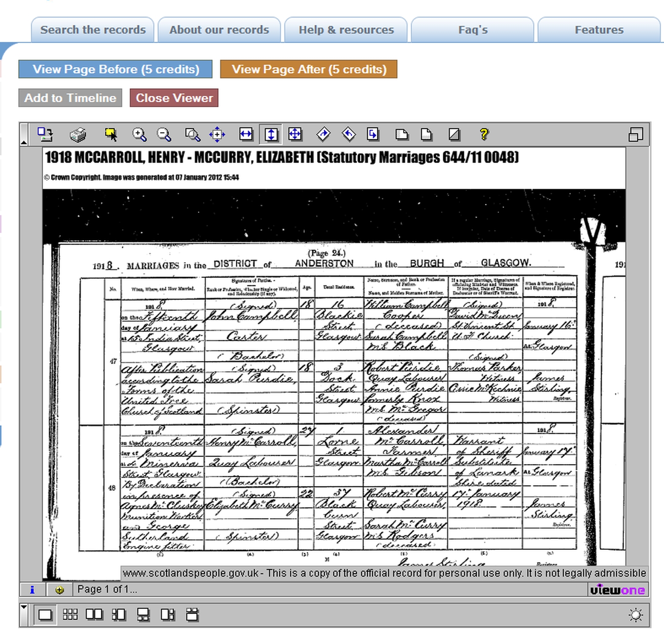The width and height of the screenshot is (664, 644).
Task: Collapse the top toolbar using small up arrow
Action: coord(24,143)
